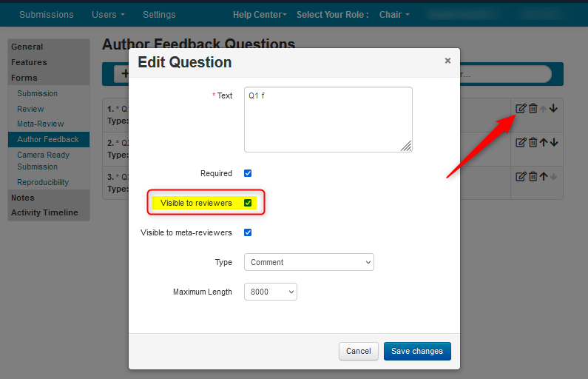Delete question 2 with trash icon
The width and height of the screenshot is (588, 379).
click(x=533, y=142)
